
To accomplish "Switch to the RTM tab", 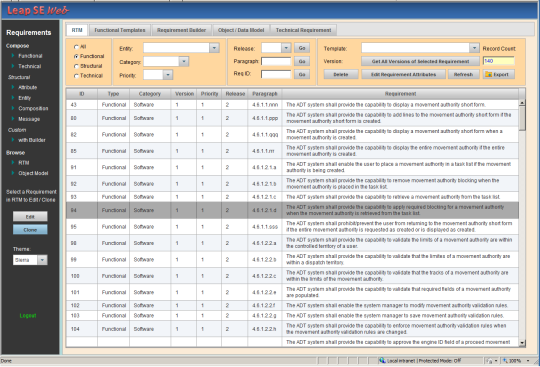I will coord(77,30).
